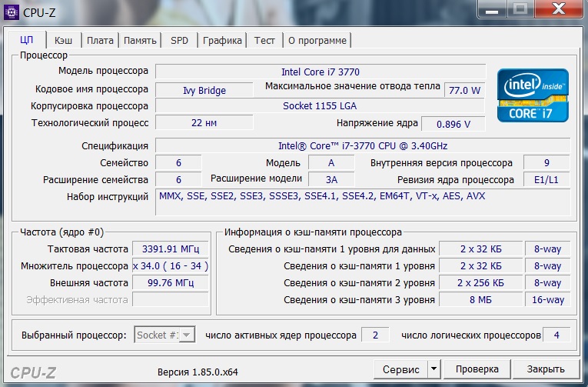The image size is (588, 387).
Task: Open the Сервис dropdown arrow
Action: pos(434,369)
